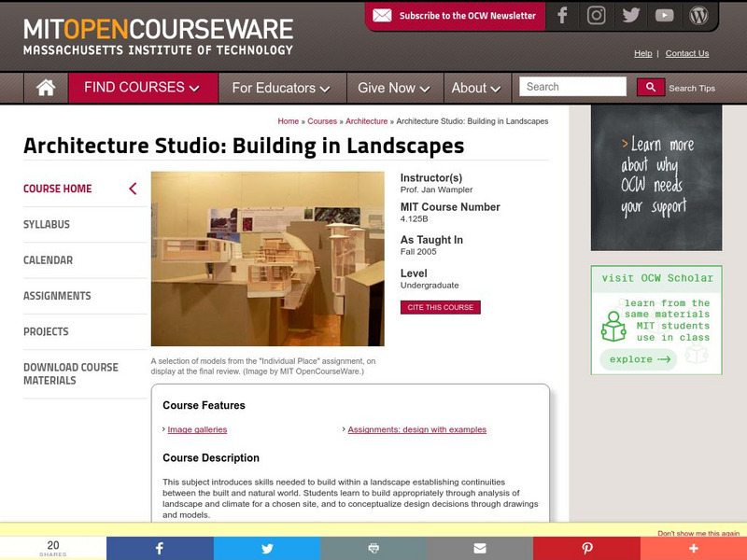Click the print icon in share bar

tap(373, 548)
